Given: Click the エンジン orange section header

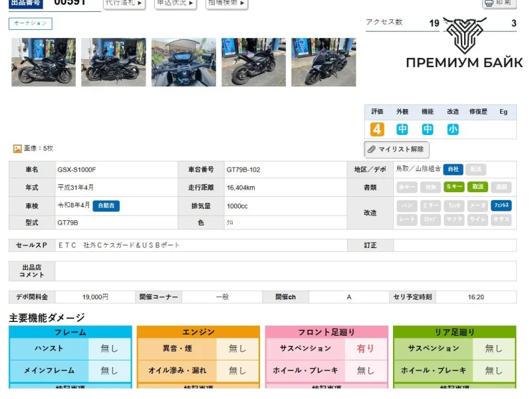Looking at the screenshot, I should tap(198, 332).
